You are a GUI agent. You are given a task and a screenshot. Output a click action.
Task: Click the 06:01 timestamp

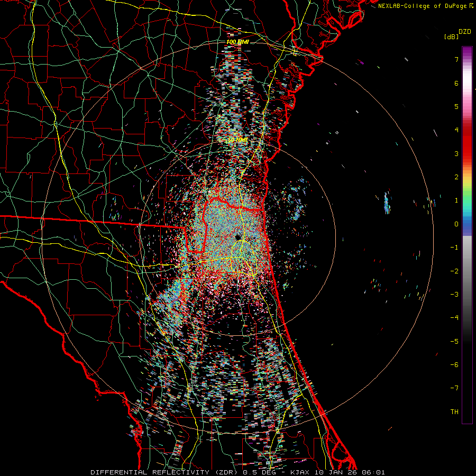373,472
